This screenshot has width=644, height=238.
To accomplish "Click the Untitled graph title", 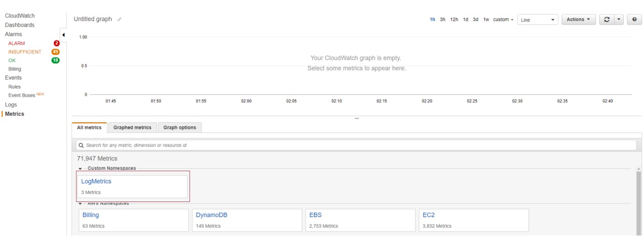I will pyautogui.click(x=93, y=19).
